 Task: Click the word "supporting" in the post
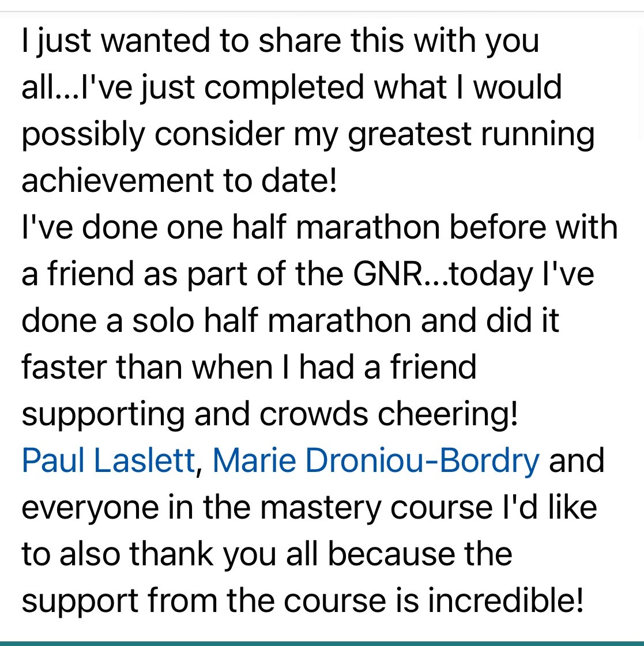point(103,414)
